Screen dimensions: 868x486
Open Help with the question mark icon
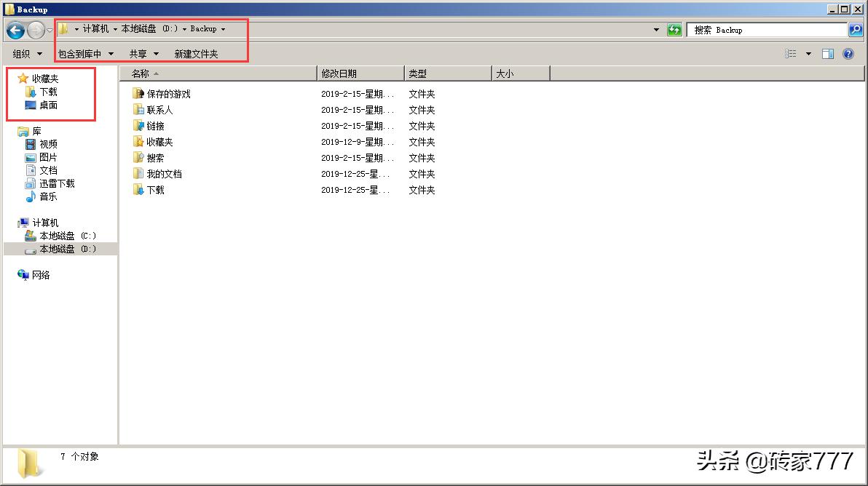click(848, 54)
